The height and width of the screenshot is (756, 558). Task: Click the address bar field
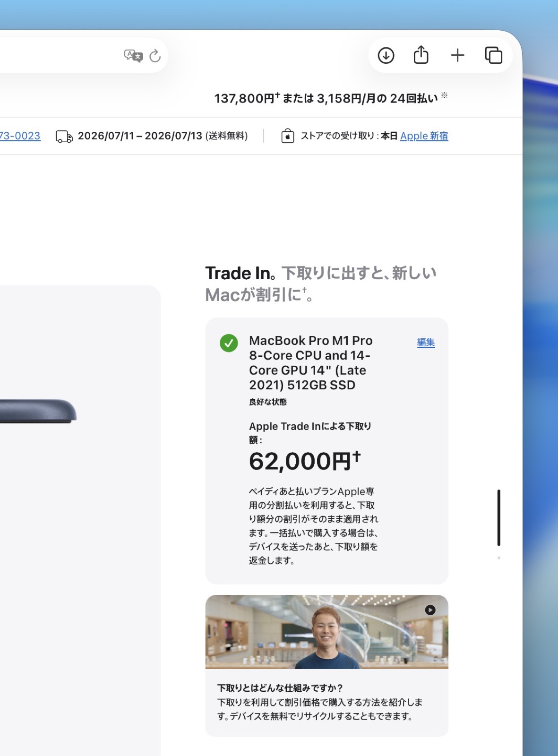tap(80, 55)
